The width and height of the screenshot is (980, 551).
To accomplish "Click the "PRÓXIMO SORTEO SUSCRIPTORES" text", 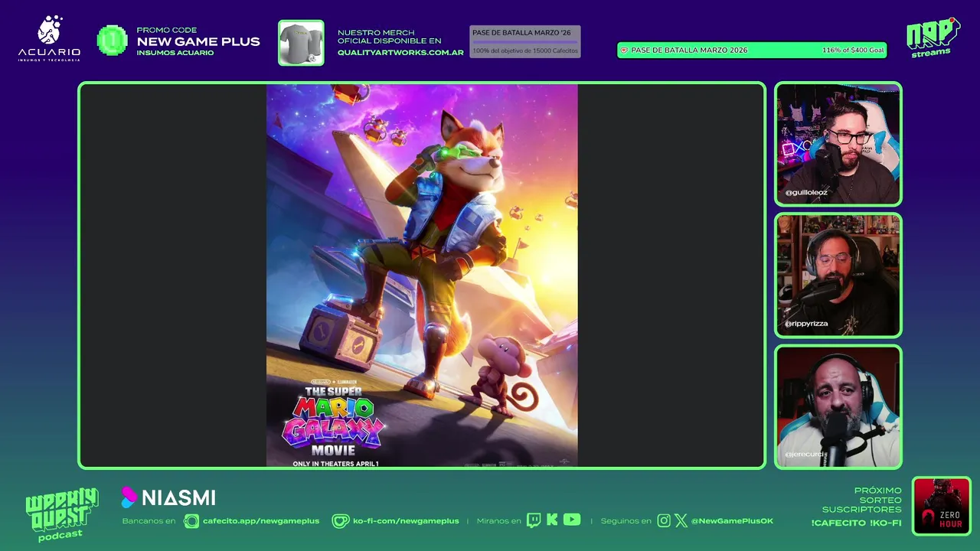I will pos(862,500).
